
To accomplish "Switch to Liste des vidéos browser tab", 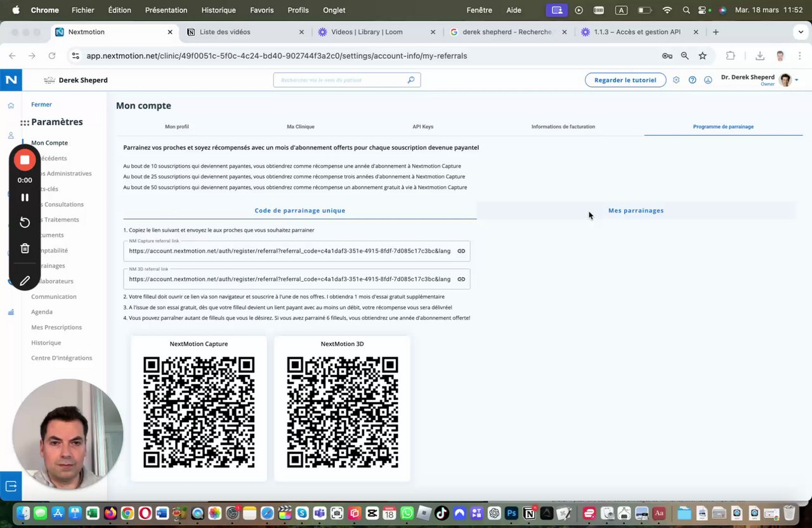I will tap(247, 32).
